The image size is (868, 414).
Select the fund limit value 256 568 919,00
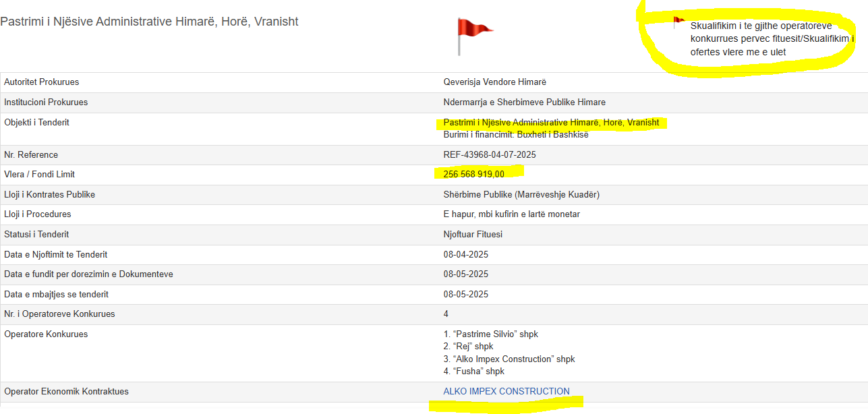tap(473, 174)
